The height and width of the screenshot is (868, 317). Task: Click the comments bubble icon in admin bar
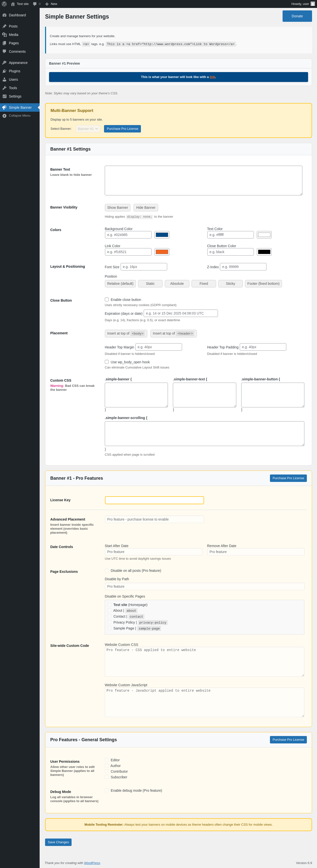click(35, 4)
